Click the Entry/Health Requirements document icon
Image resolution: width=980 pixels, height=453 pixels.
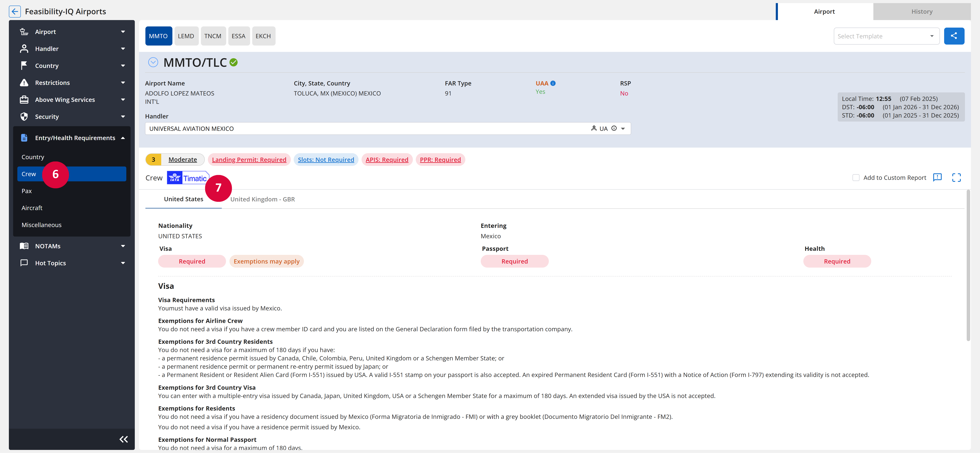pos(24,138)
